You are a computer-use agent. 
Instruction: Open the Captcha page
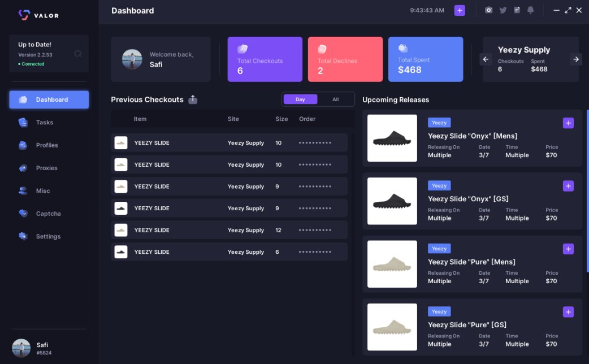(49, 213)
